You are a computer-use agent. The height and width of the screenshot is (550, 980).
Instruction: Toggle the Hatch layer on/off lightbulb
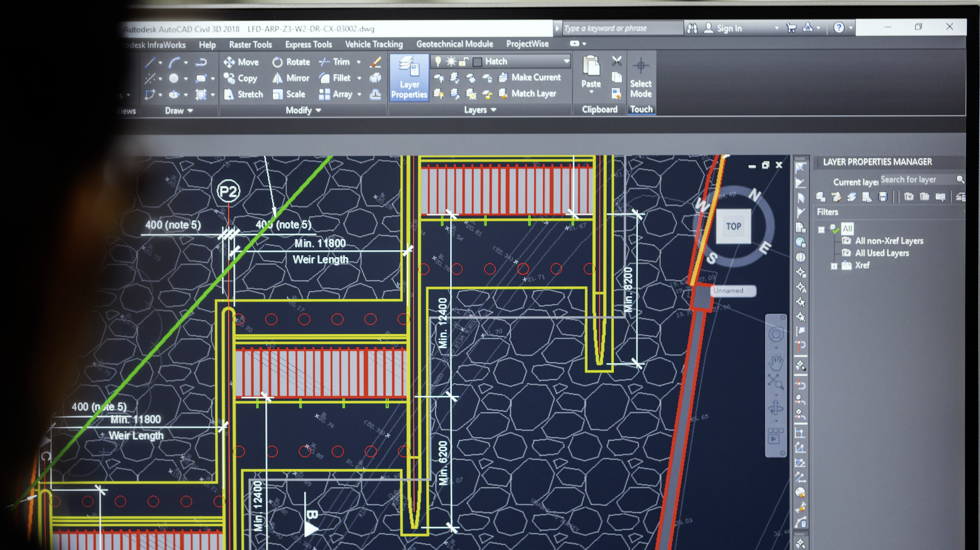tap(438, 61)
